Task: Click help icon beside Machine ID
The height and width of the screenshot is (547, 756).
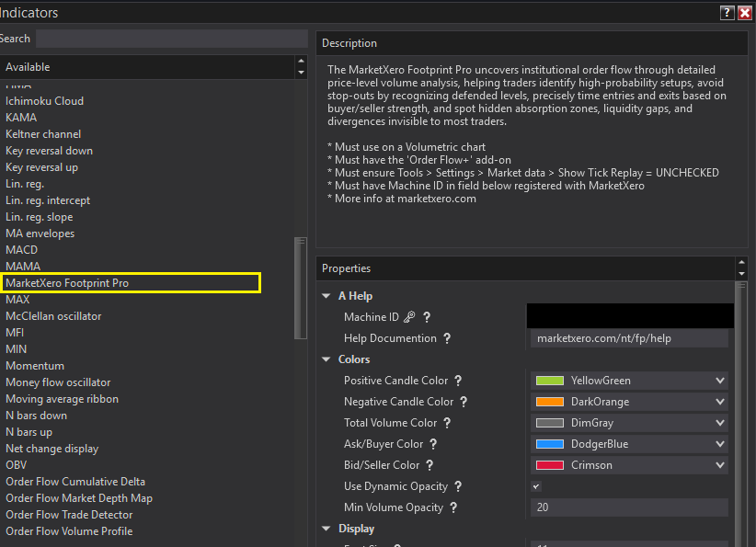Action: 427,317
